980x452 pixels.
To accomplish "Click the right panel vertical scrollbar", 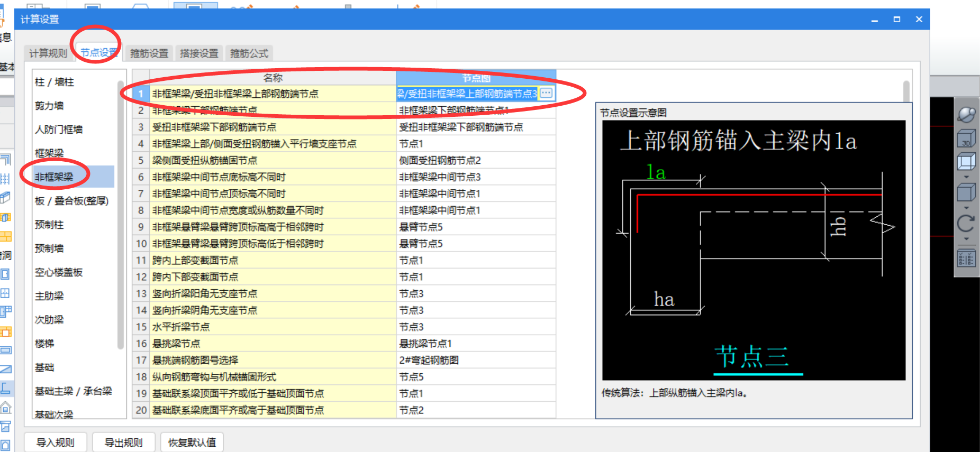I will point(906,91).
